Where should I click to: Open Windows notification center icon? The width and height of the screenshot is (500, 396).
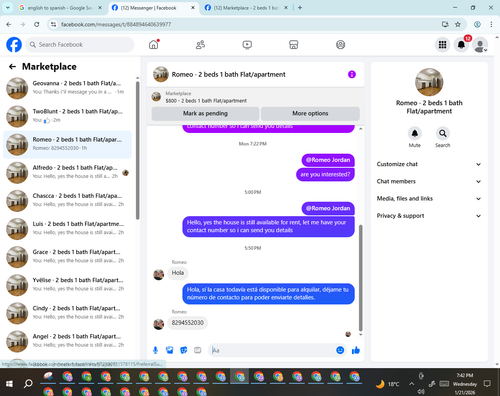point(487,384)
